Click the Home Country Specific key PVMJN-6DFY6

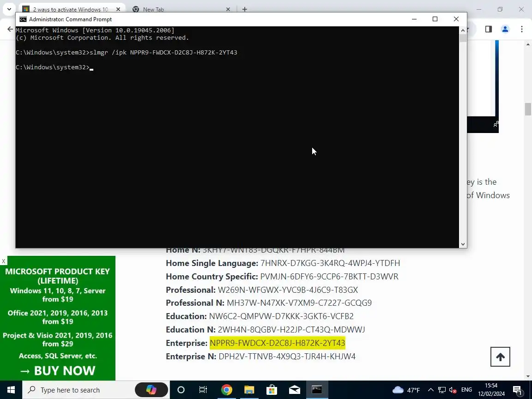click(329, 277)
